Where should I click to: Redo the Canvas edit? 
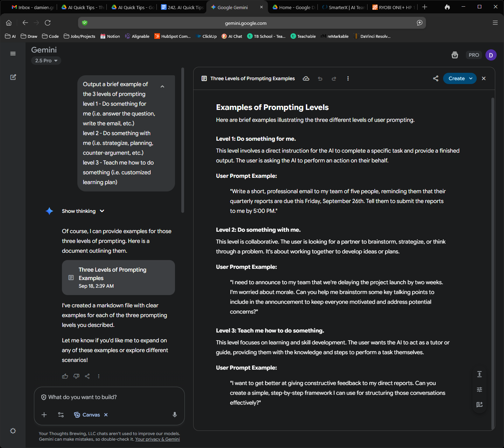pos(334,78)
